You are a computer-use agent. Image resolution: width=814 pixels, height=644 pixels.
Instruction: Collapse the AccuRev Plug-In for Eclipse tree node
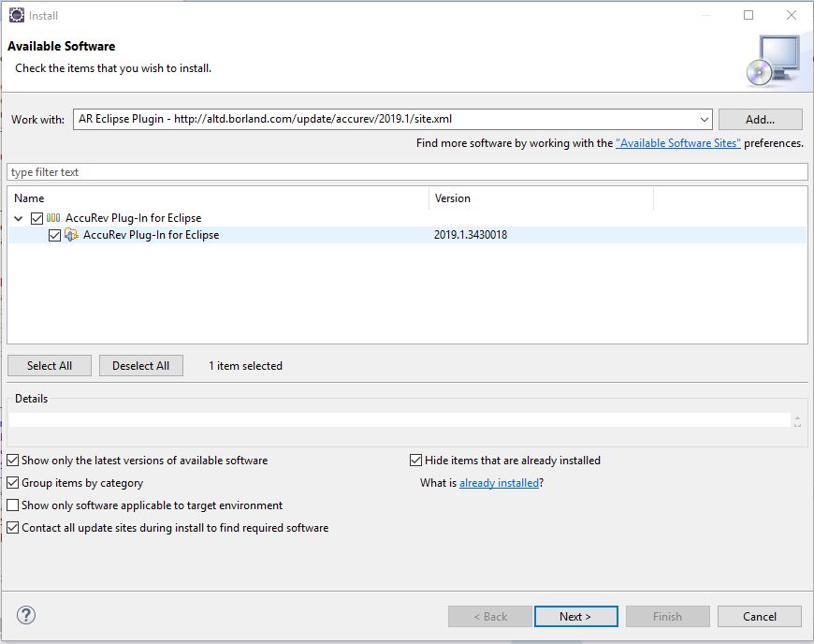(x=19, y=218)
